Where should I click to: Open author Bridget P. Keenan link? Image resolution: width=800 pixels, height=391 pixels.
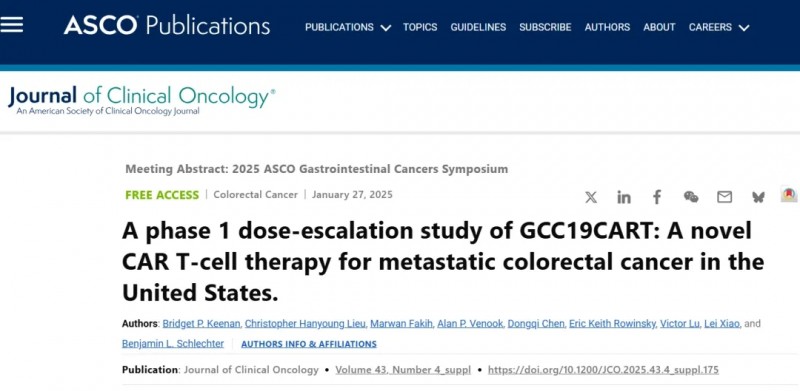coord(201,324)
